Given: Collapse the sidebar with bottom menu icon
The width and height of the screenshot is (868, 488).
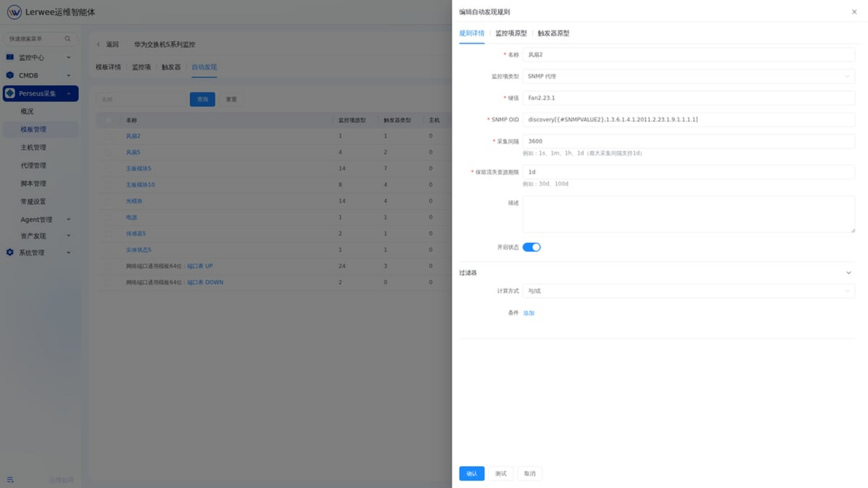Looking at the screenshot, I should (10, 480).
